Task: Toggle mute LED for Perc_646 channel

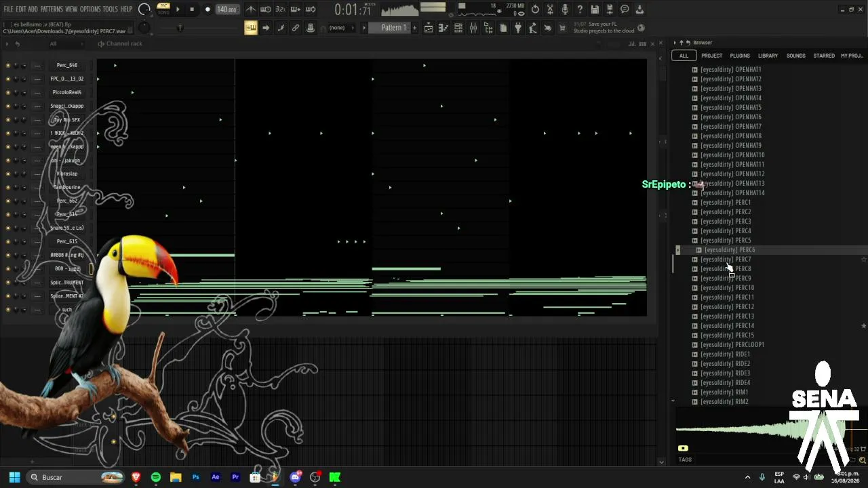Action: pos(8,66)
